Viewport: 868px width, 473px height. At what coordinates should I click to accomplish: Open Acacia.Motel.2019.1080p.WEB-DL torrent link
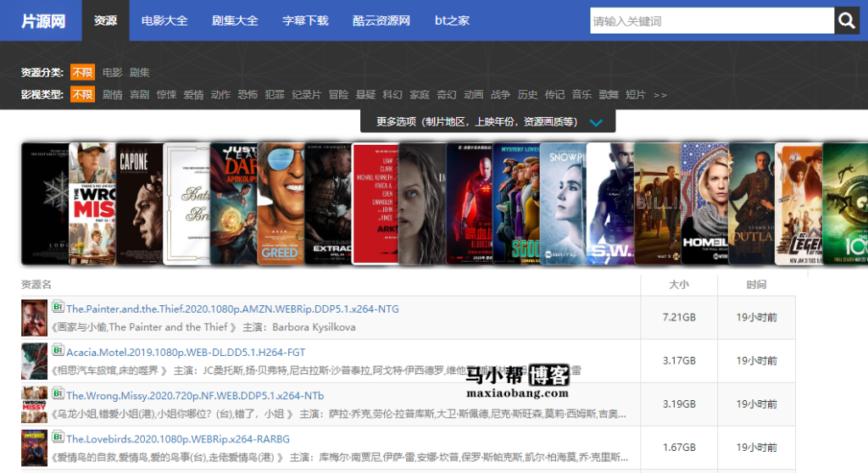click(x=186, y=353)
